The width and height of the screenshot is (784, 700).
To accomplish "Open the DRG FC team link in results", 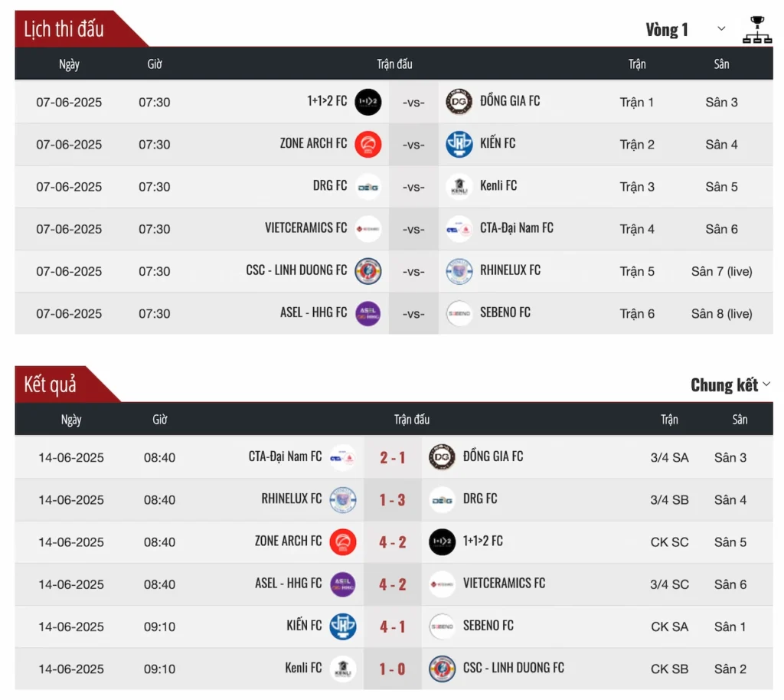I will coord(480,499).
